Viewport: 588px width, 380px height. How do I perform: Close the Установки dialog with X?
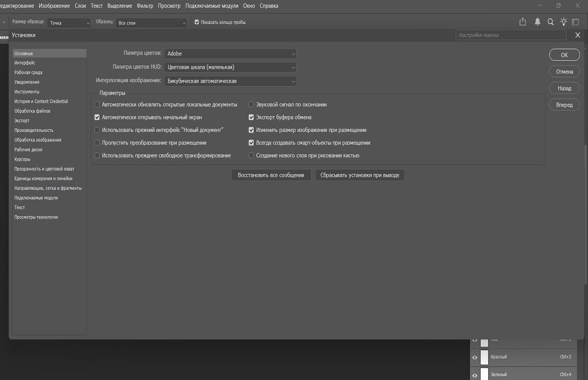click(x=577, y=35)
